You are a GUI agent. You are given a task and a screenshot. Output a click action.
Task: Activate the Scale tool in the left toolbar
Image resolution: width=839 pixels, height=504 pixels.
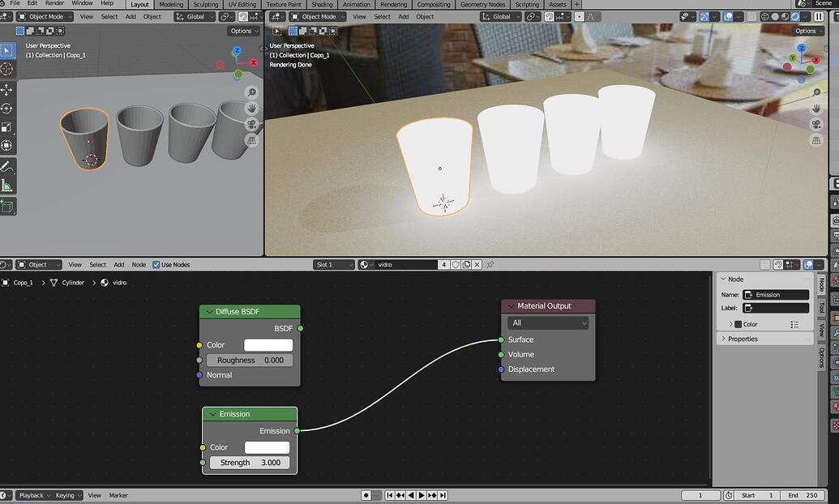pos(7,127)
